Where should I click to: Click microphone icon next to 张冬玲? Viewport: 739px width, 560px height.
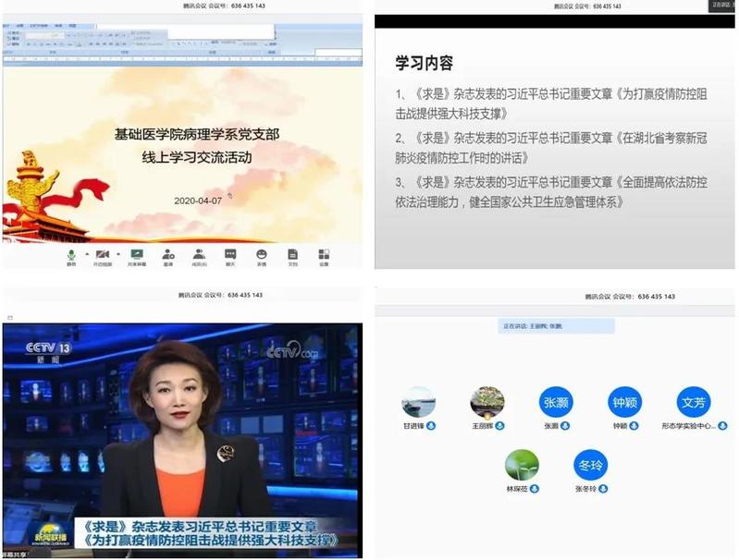[x=603, y=489]
